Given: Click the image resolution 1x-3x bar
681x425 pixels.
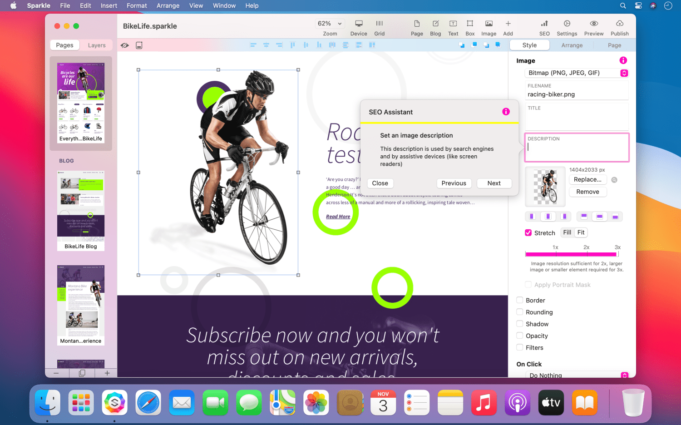Looking at the screenshot, I should (572, 254).
